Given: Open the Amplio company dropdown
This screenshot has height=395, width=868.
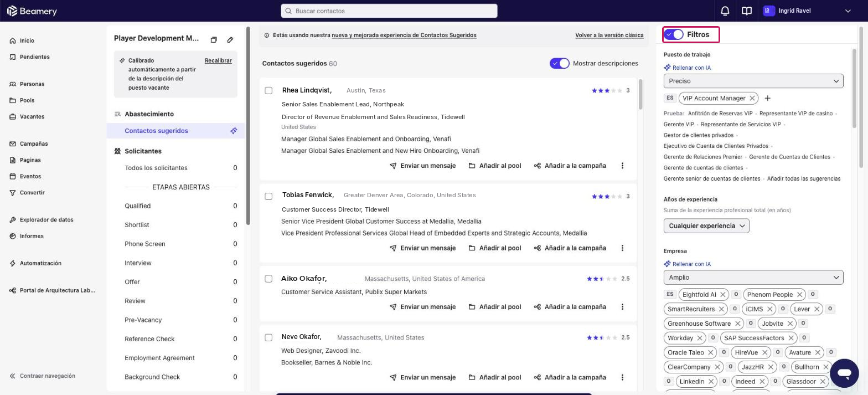Looking at the screenshot, I should click(753, 278).
